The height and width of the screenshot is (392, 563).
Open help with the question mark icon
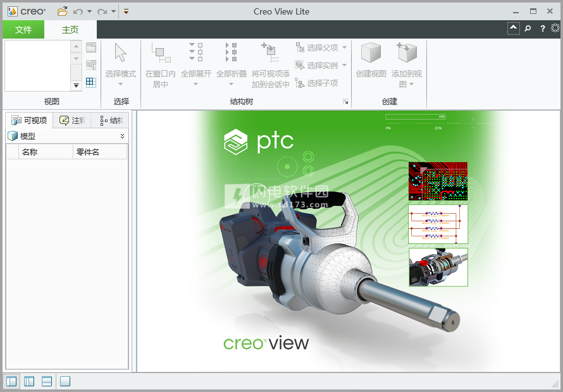[x=543, y=28]
